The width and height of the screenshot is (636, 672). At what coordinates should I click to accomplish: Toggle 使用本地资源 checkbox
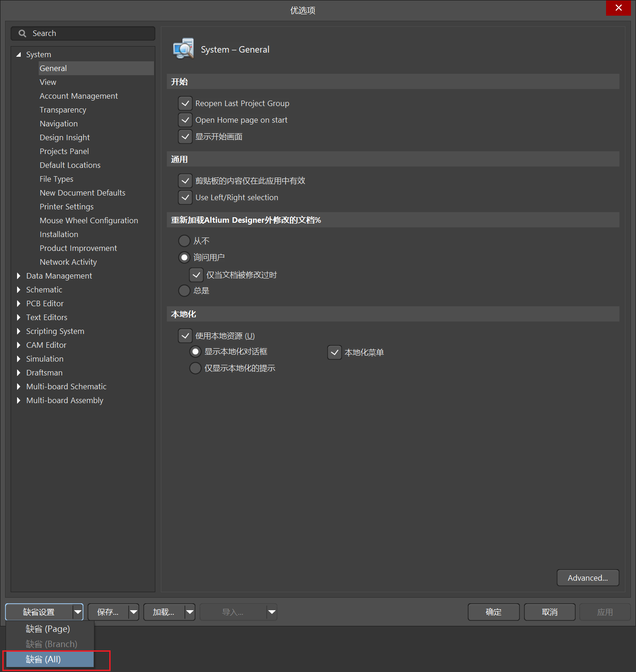[x=185, y=336]
